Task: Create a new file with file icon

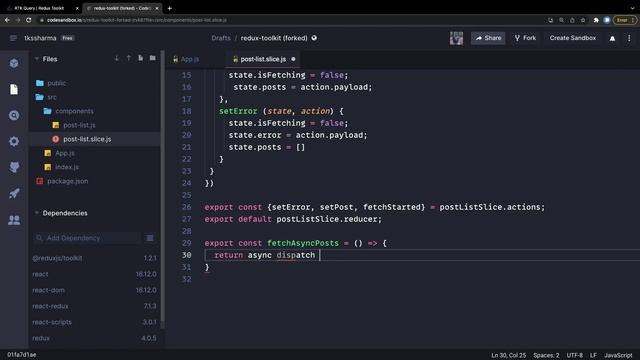Action: (140, 58)
